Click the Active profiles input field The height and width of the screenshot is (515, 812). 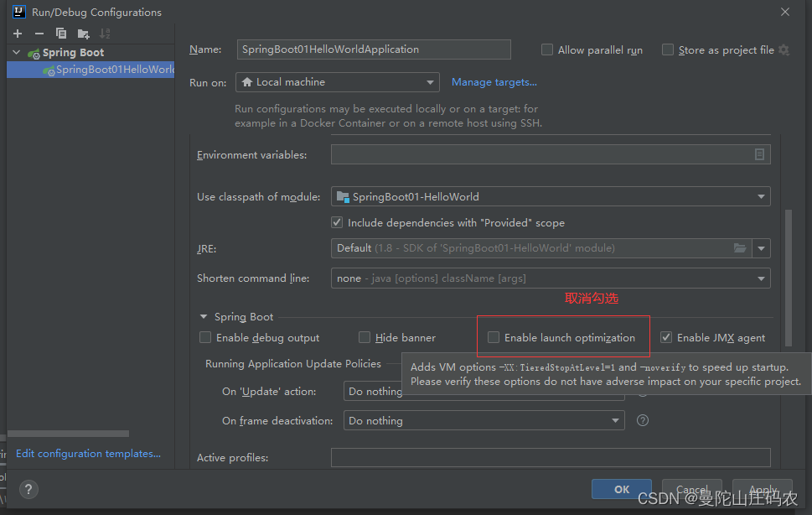point(551,457)
